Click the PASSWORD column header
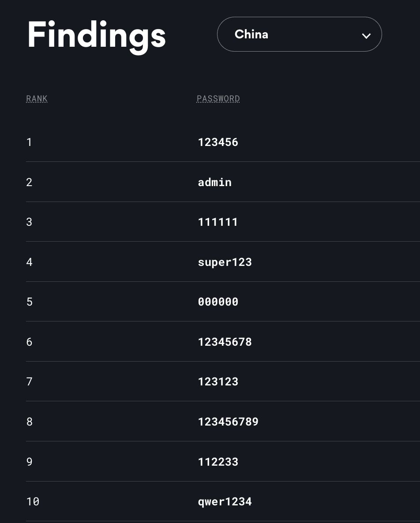Screen dimensions: 420x523 point(218,99)
